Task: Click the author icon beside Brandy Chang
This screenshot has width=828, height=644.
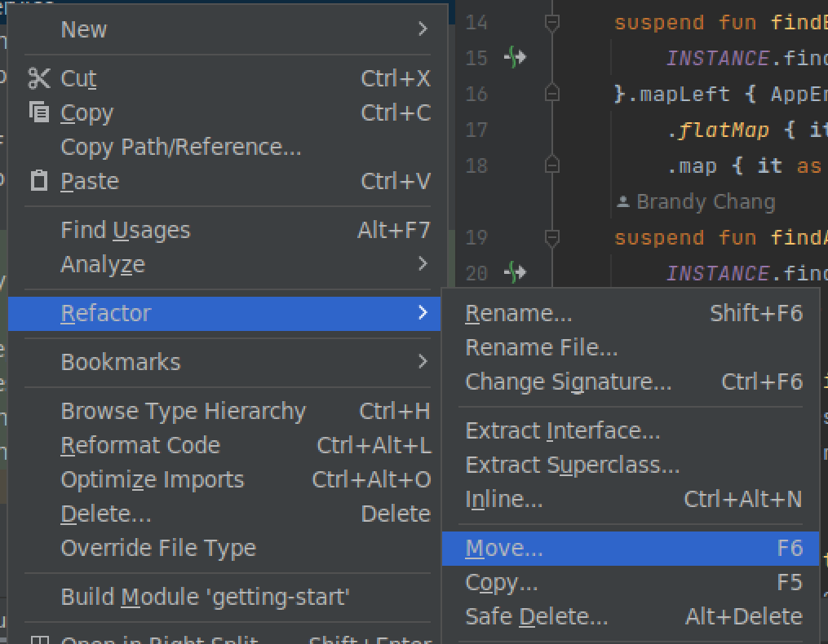Action: 623,201
